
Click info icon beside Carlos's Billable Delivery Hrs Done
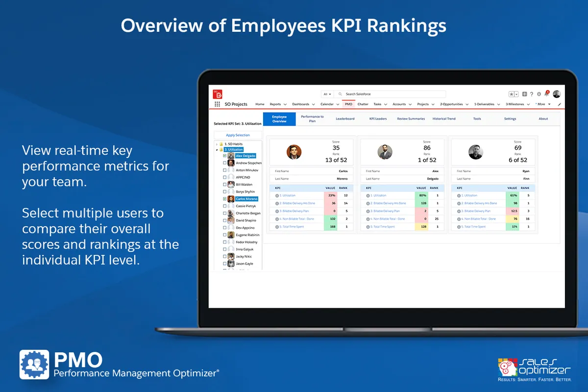coord(277,203)
